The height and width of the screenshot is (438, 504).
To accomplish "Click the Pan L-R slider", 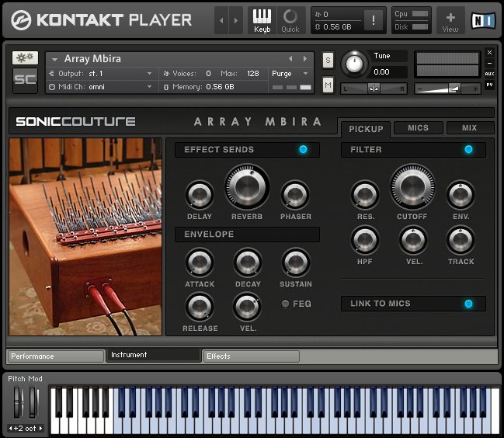I will [374, 89].
